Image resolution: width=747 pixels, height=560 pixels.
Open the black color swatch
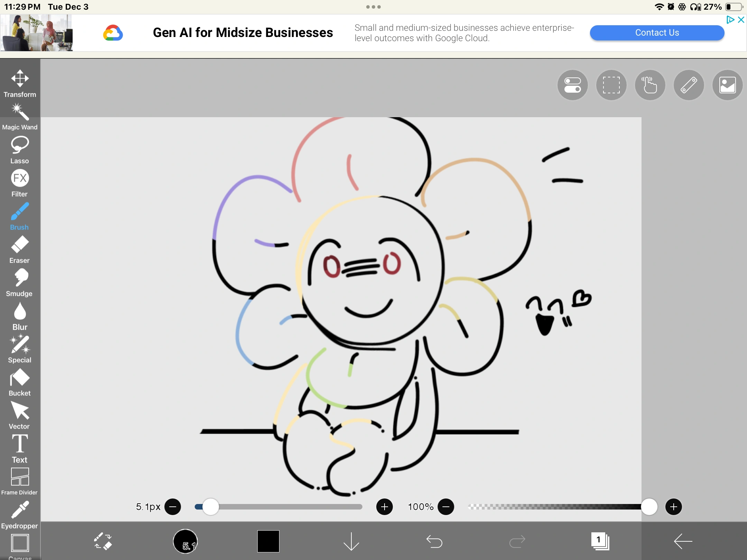tap(268, 541)
